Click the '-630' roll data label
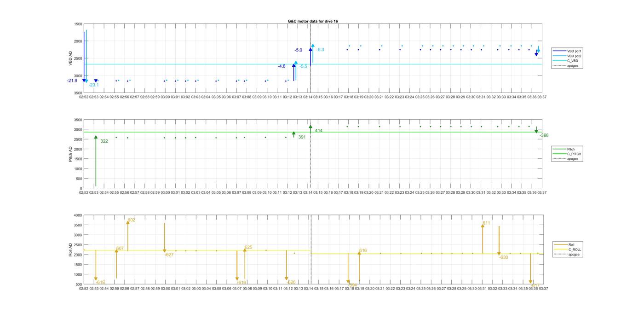644x319 pixels. 503,257
